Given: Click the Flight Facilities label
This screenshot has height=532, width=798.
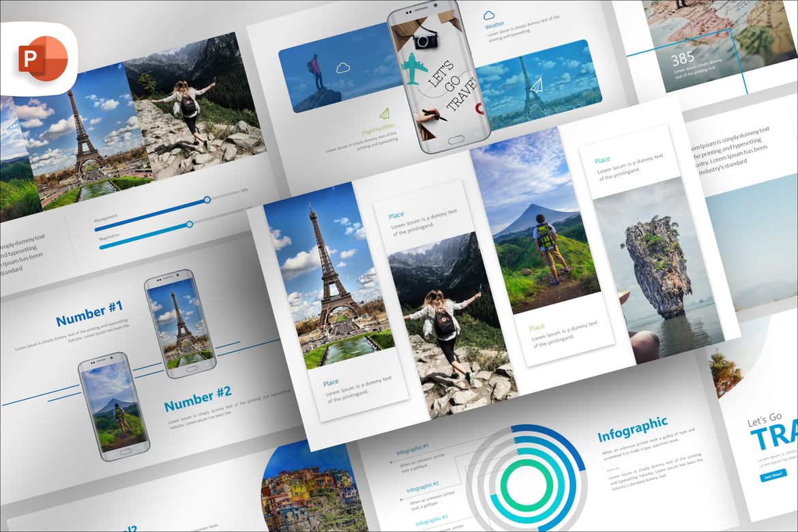Looking at the screenshot, I should pos(378,130).
